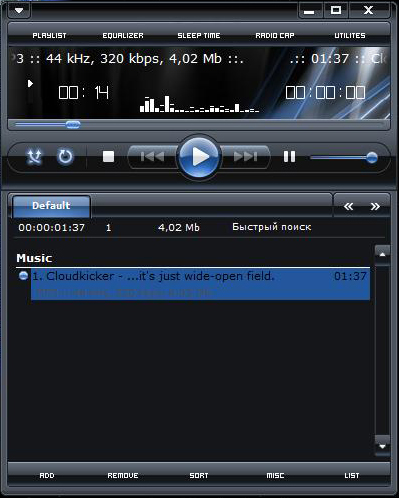This screenshot has width=399, height=498.
Task: Go to next playlist tab with »
Action: [375, 207]
